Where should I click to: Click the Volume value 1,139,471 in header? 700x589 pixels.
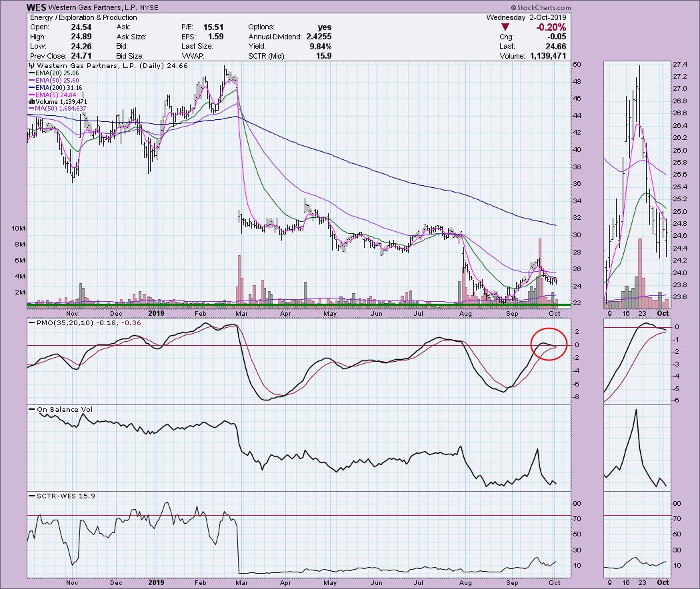click(548, 56)
